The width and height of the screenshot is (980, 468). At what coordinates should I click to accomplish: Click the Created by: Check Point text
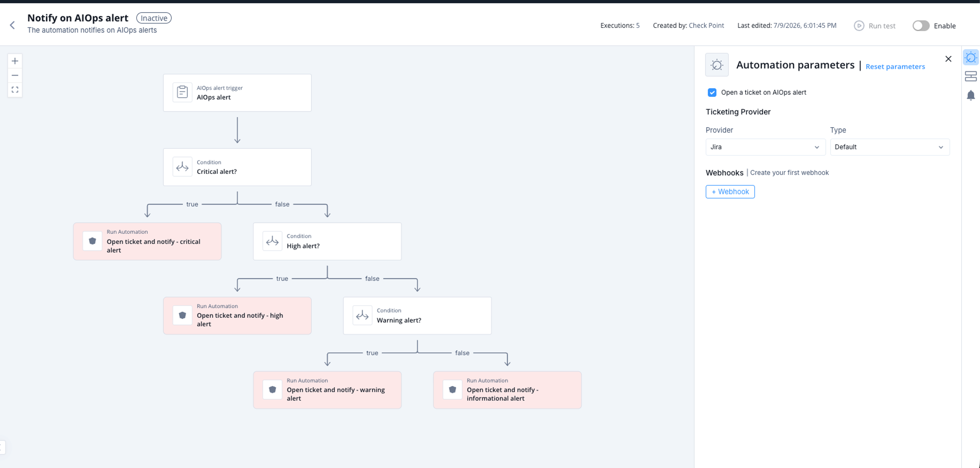point(688,25)
